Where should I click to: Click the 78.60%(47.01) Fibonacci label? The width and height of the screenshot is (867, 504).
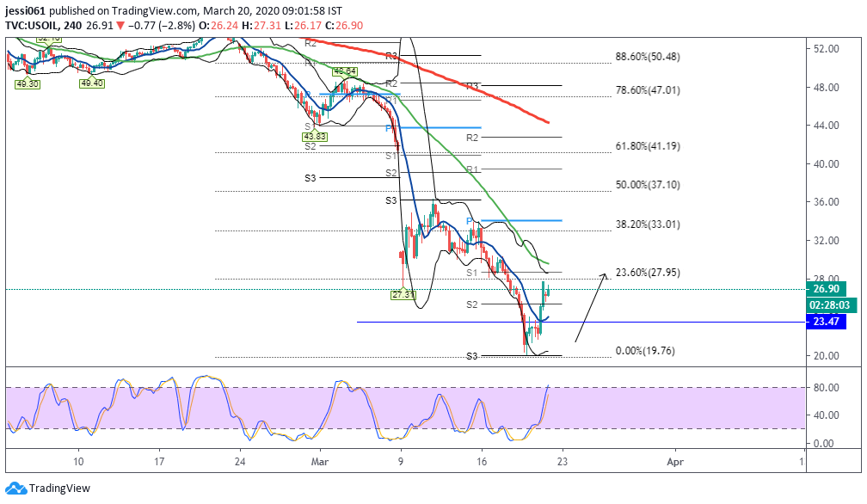648,90
